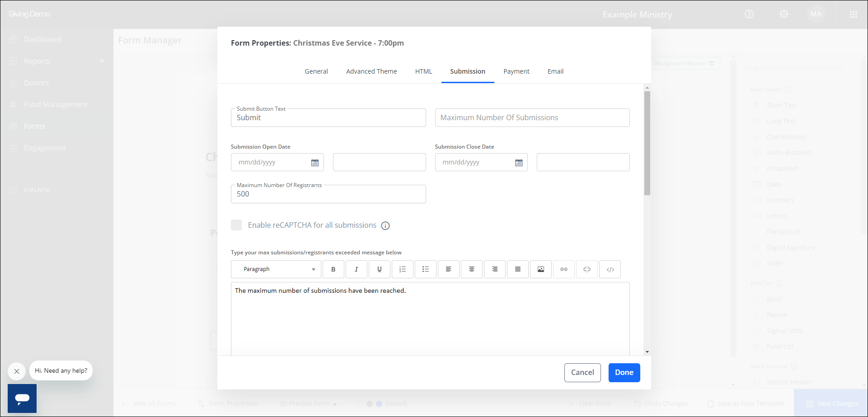
Task: Click inside the exceeded message editor
Action: [430, 319]
